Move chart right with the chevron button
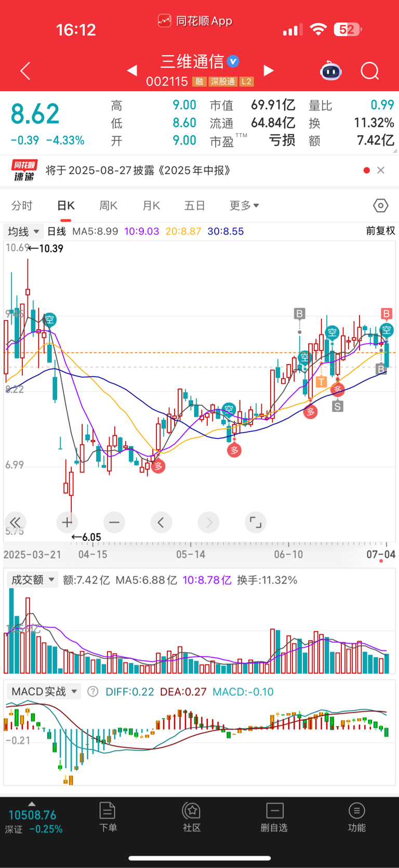Screen dimensions: 399x868 pyautogui.click(x=209, y=522)
